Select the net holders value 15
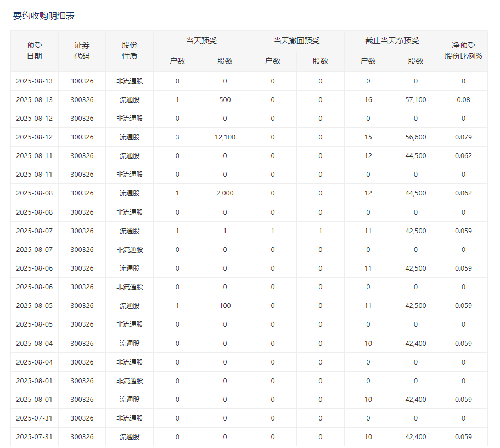The height and width of the screenshot is (448, 500). [368, 137]
